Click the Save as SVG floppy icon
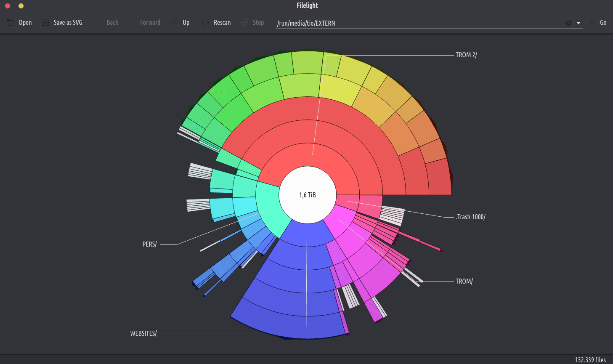This screenshot has height=364, width=613. 45,23
